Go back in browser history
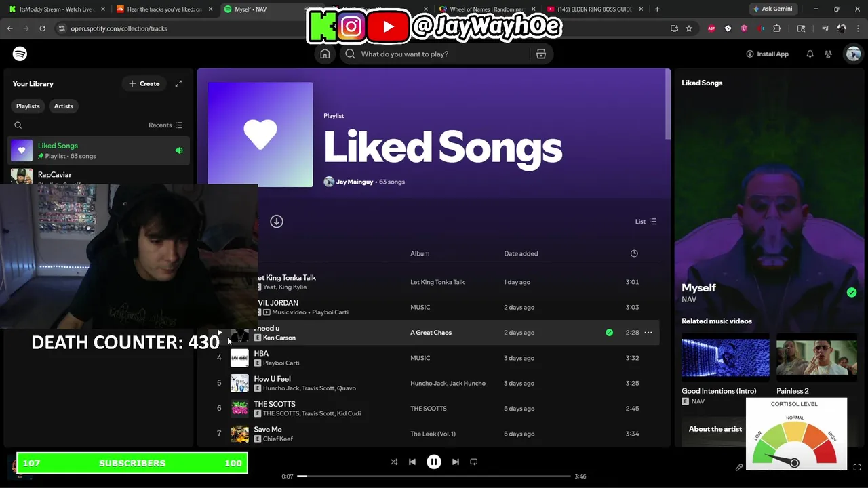Viewport: 868px width, 488px height. 9,28
